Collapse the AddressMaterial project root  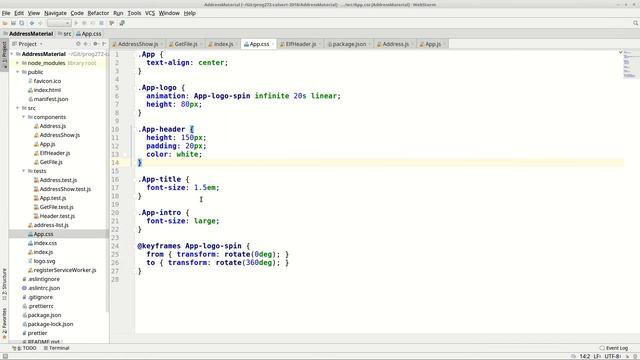pyautogui.click(x=12, y=54)
